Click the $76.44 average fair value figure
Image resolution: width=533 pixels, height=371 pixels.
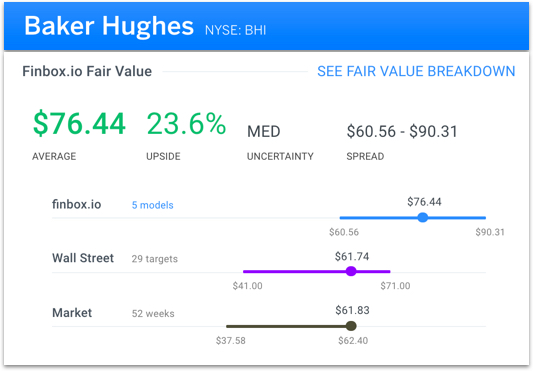pyautogui.click(x=79, y=123)
